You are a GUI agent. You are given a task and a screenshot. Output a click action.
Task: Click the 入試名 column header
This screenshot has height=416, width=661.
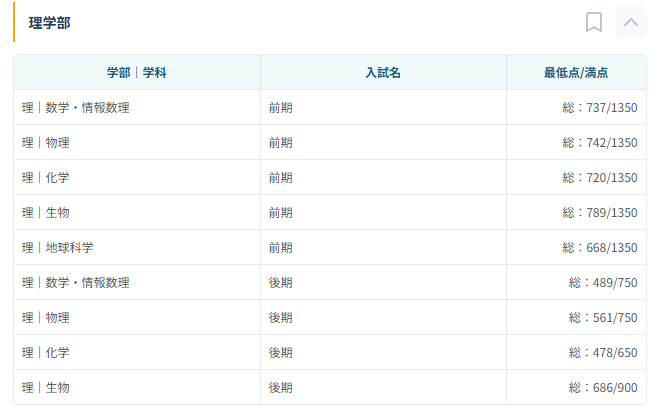383,73
